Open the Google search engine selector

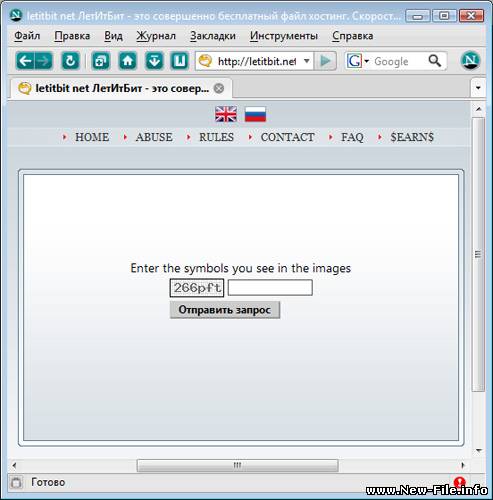[x=358, y=61]
